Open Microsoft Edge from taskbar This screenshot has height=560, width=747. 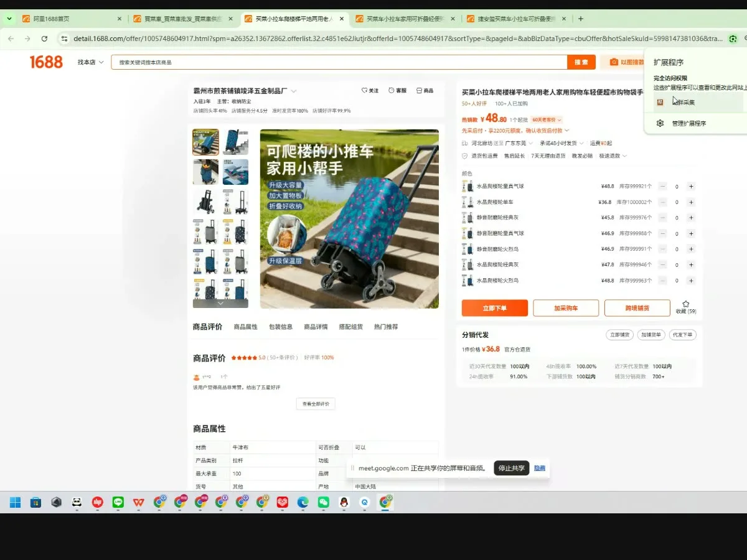(x=303, y=502)
